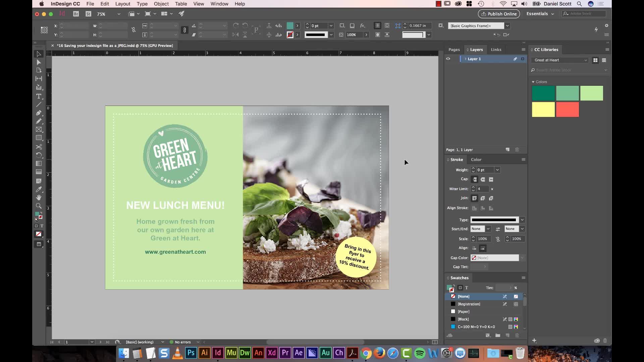Select the Line tool
The height and width of the screenshot is (362, 644).
coord(39,105)
